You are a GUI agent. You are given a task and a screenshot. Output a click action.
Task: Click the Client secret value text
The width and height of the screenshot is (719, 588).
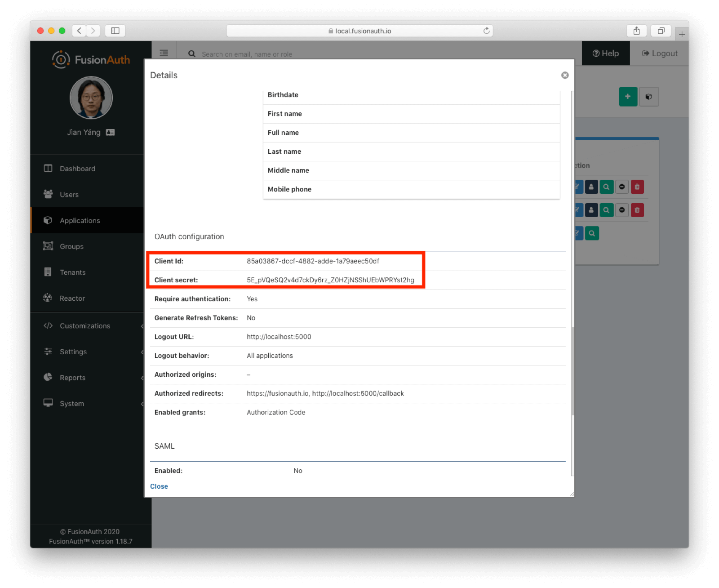click(x=330, y=280)
